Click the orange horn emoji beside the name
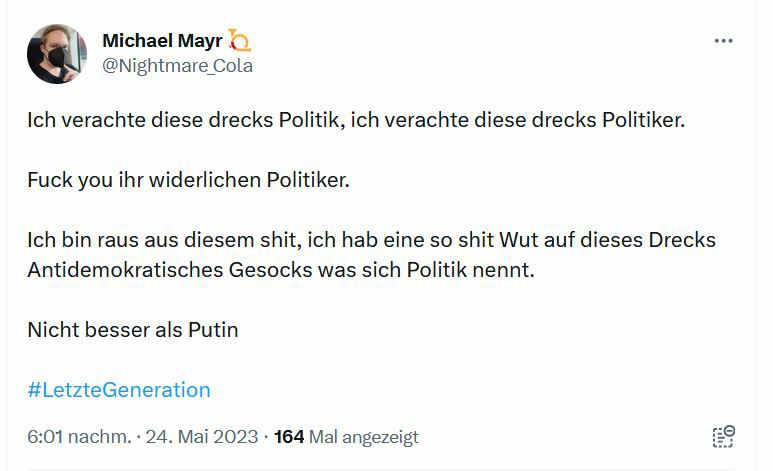 click(239, 40)
